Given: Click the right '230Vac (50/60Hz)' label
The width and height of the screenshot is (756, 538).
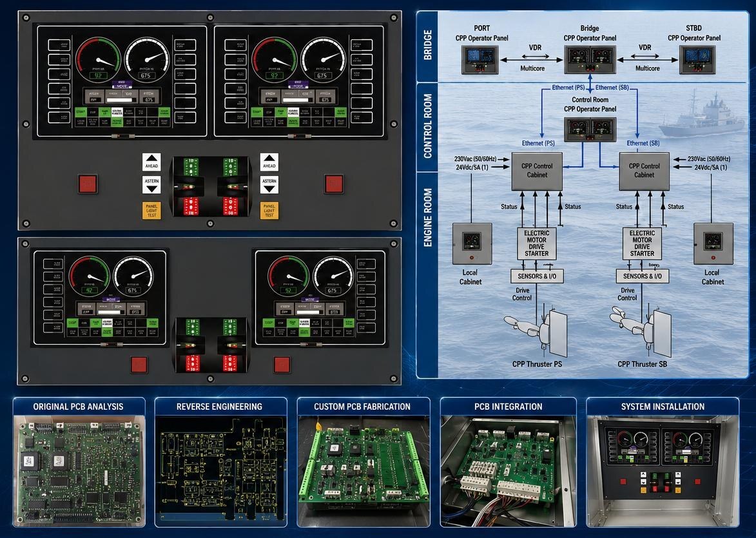Looking at the screenshot, I should (x=708, y=159).
